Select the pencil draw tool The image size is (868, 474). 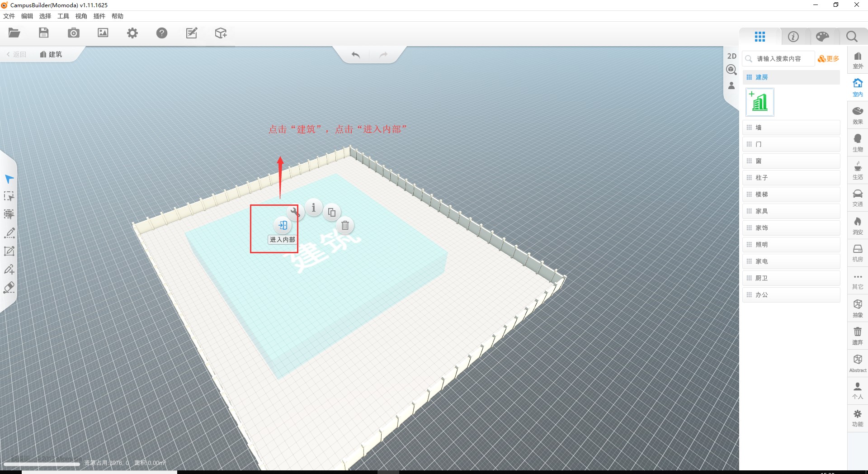coord(9,233)
